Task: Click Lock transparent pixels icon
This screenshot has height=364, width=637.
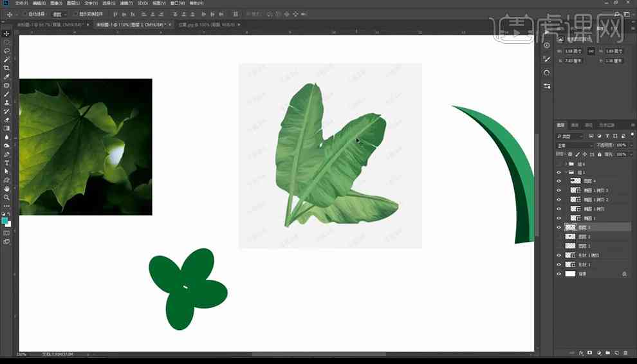Action: (x=570, y=154)
